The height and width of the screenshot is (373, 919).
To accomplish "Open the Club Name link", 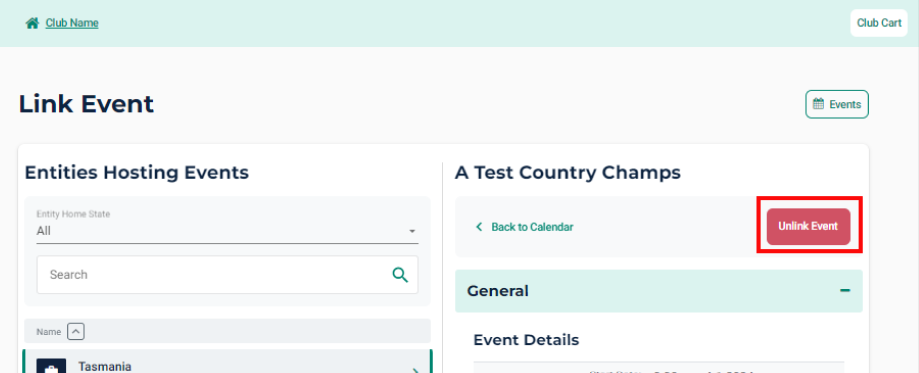I will pyautogui.click(x=72, y=23).
